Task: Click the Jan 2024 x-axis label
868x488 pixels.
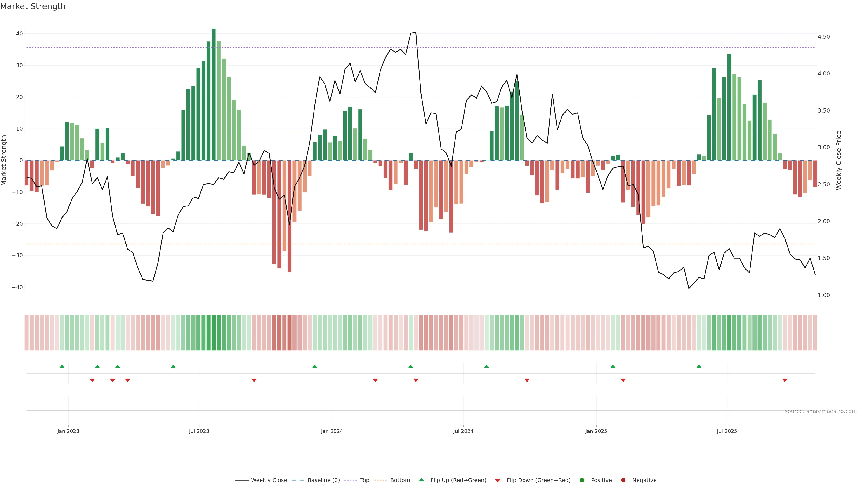Action: (332, 431)
